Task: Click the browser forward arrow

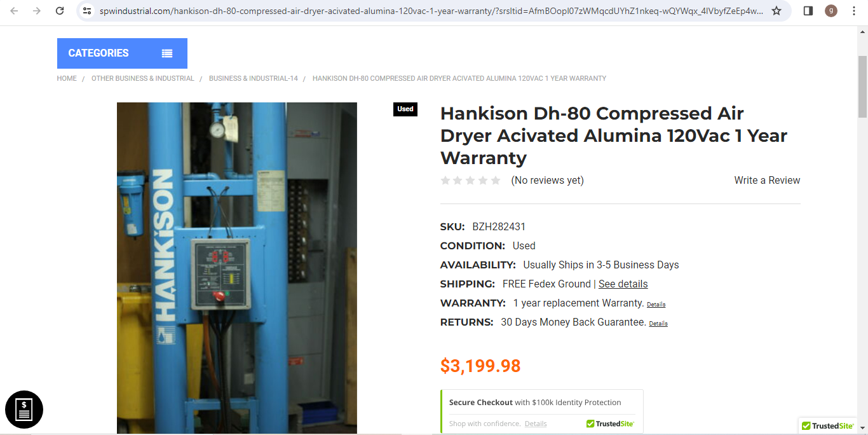Action: click(37, 11)
